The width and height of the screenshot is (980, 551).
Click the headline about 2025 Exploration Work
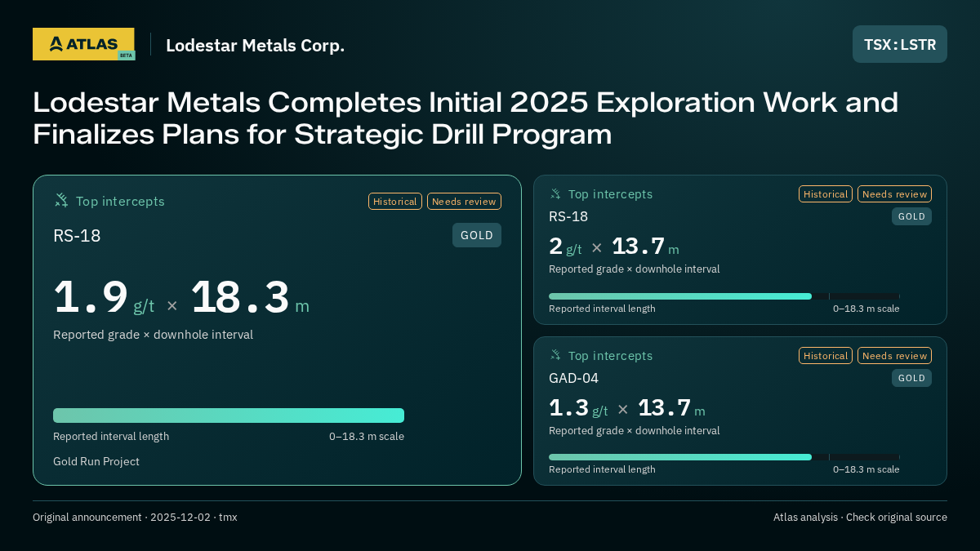(465, 118)
